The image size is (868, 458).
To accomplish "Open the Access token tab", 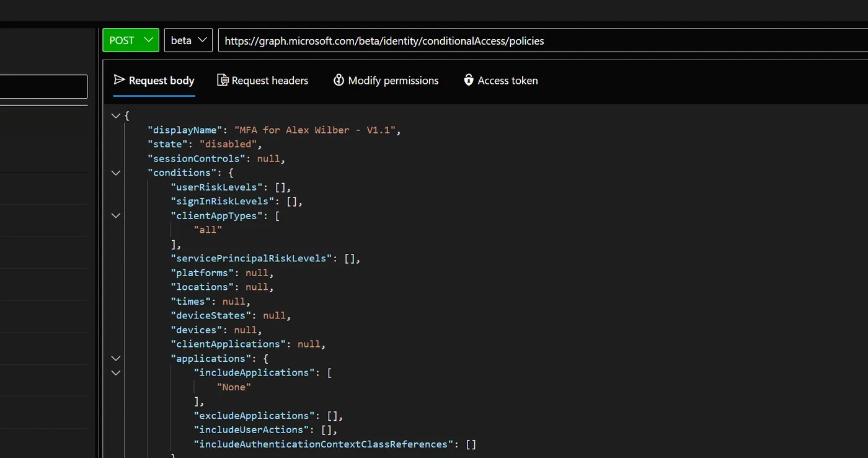I will point(501,81).
